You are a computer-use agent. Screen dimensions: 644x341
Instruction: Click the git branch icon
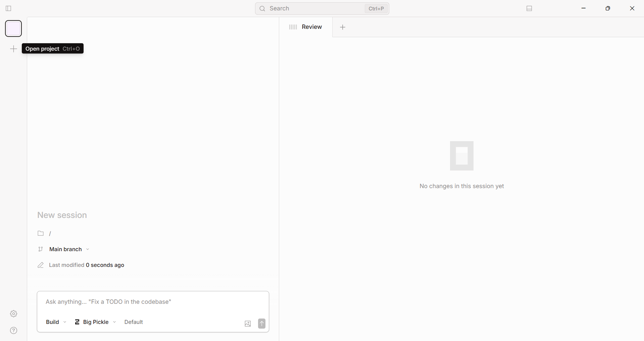(41, 249)
